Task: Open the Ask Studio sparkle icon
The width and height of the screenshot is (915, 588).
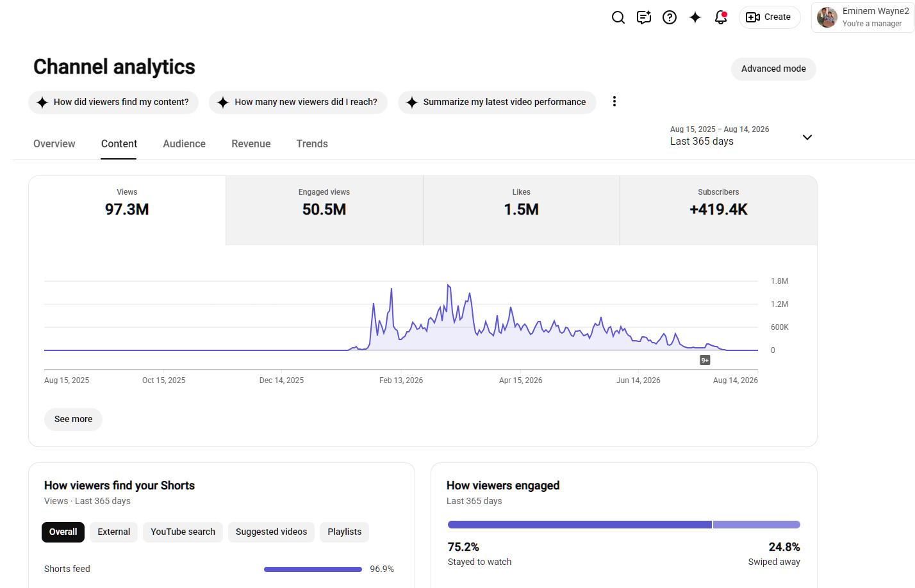Action: pyautogui.click(x=695, y=17)
